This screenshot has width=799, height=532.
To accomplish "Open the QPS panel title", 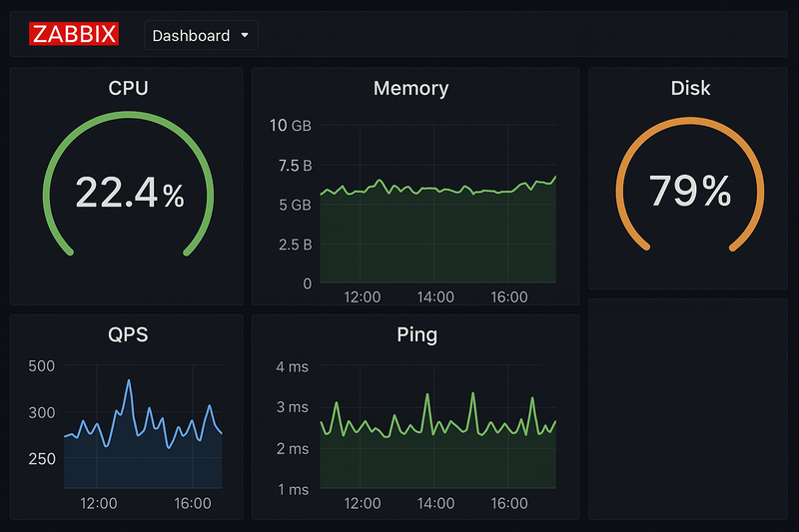I will tap(128, 334).
